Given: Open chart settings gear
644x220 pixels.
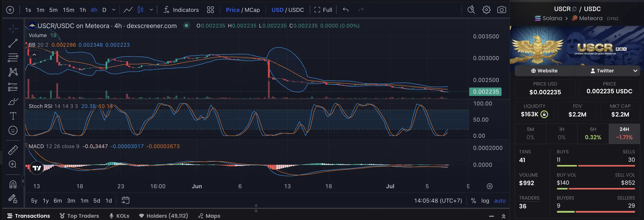Looking at the screenshot, I should (486, 10).
